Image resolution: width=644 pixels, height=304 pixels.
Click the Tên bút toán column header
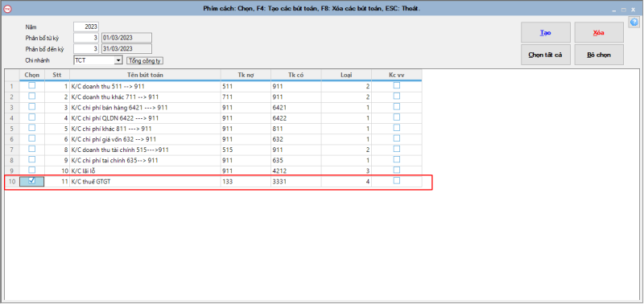(x=146, y=75)
